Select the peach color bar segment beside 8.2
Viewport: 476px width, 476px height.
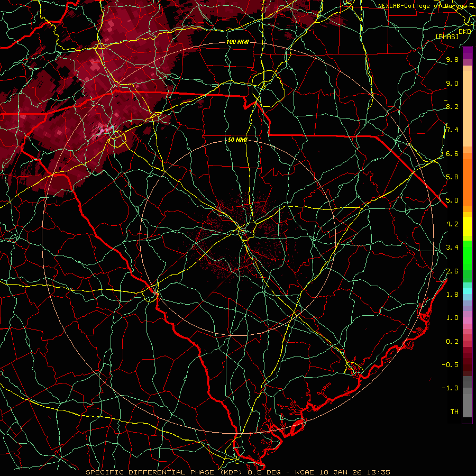467,108
